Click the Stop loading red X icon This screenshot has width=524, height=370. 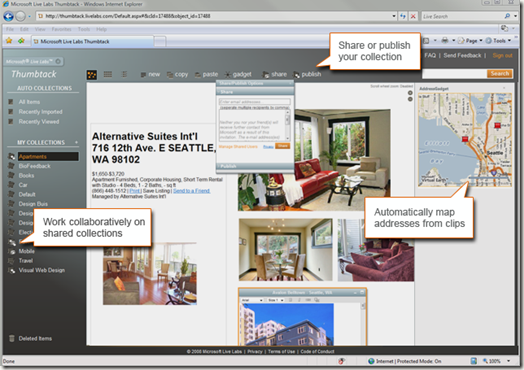(413, 16)
